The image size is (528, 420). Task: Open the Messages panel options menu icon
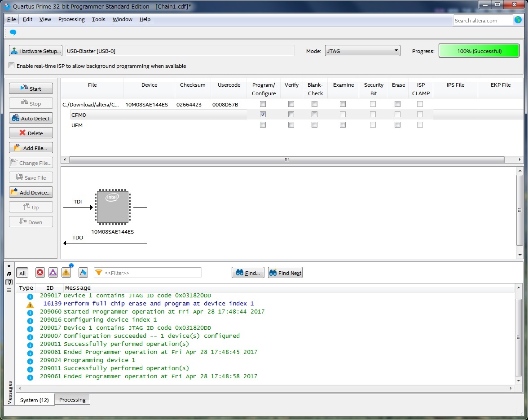pos(9,290)
